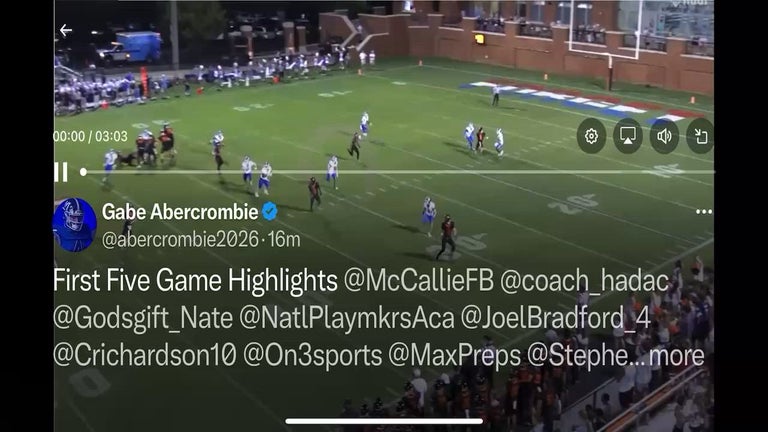Expand the tweet text with more

coord(677,356)
